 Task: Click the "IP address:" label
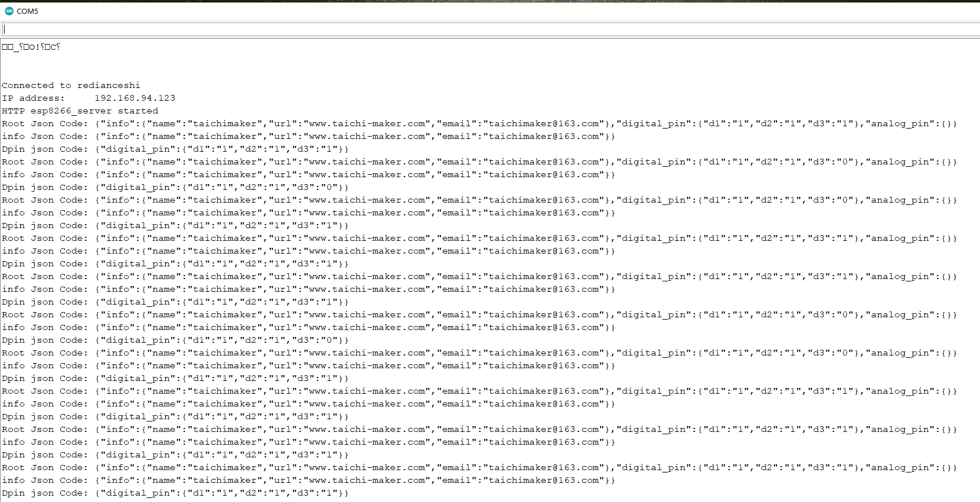(33, 98)
